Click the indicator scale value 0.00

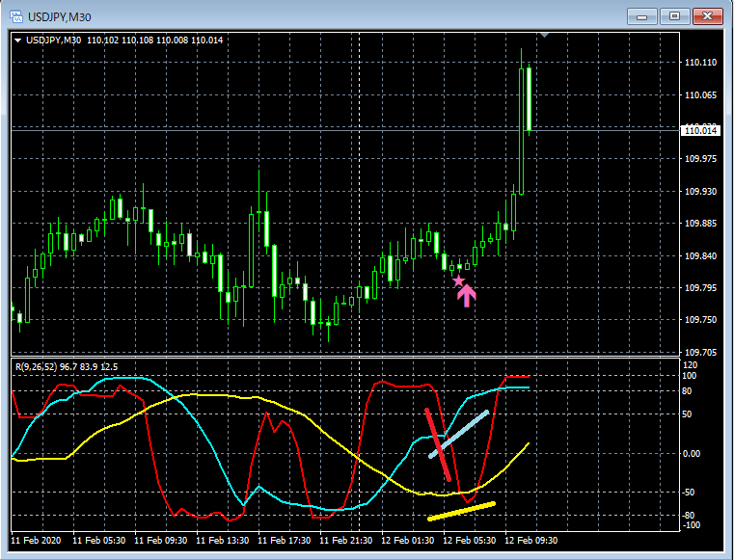pos(692,454)
